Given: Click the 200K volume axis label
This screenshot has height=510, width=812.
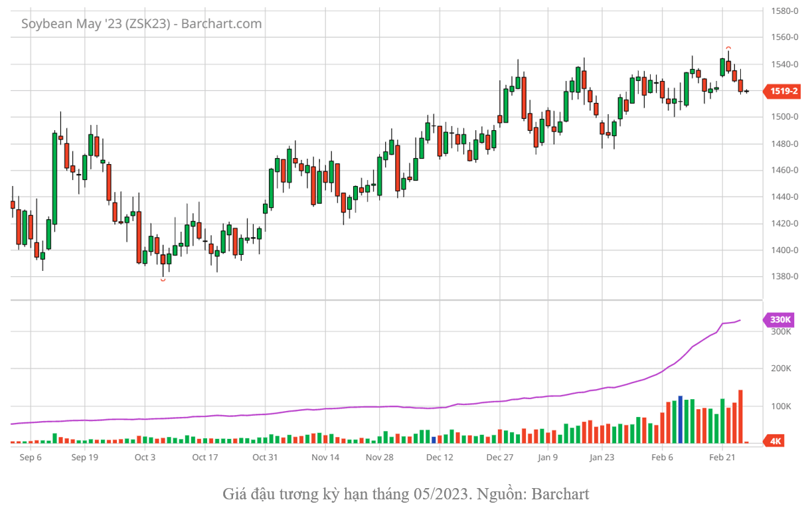Looking at the screenshot, I should point(781,369).
